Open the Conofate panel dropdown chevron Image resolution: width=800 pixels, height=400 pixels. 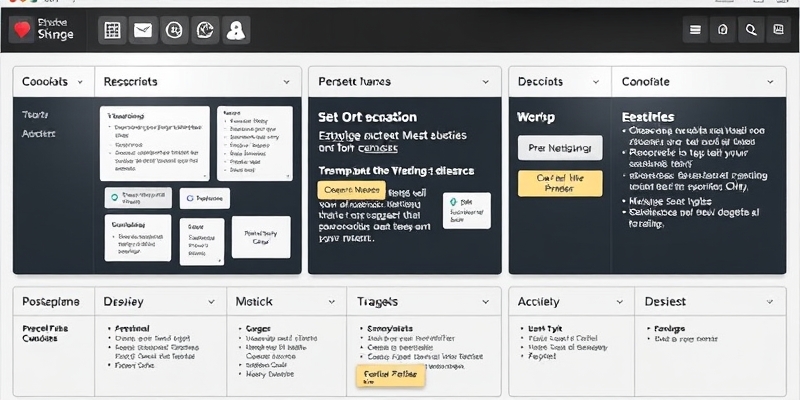pos(770,82)
